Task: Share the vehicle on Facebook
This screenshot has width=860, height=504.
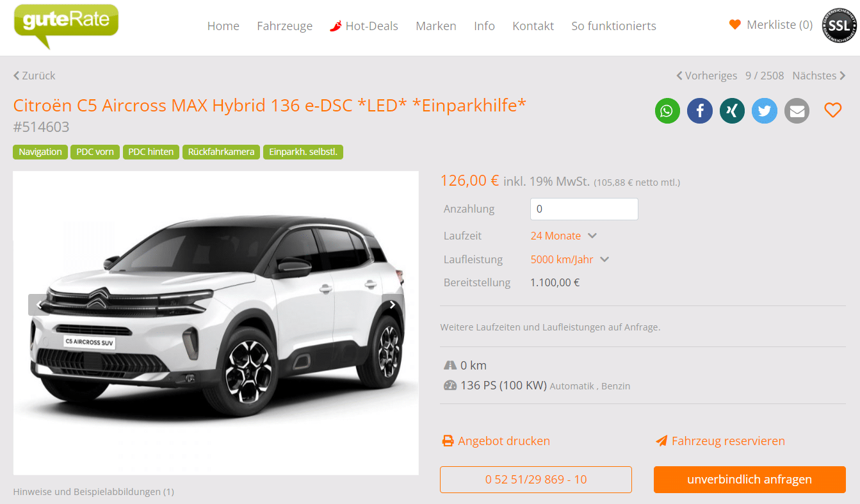Action: coord(700,111)
